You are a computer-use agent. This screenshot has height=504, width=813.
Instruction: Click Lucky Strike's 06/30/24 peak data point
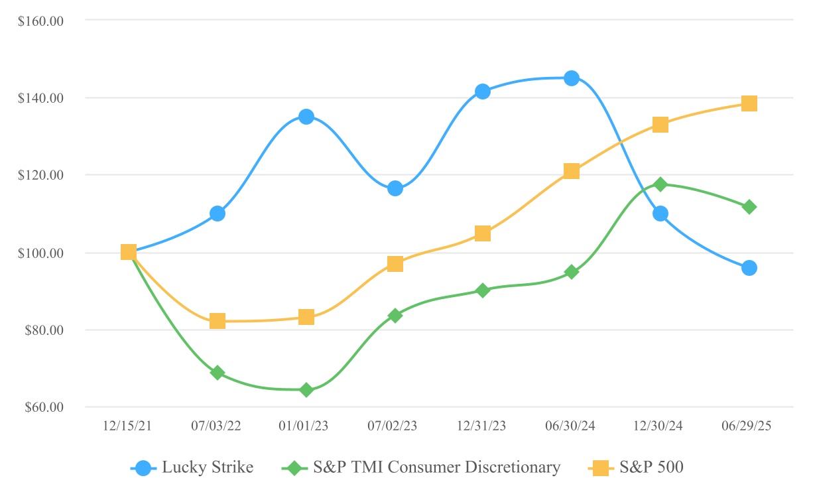[x=572, y=78]
